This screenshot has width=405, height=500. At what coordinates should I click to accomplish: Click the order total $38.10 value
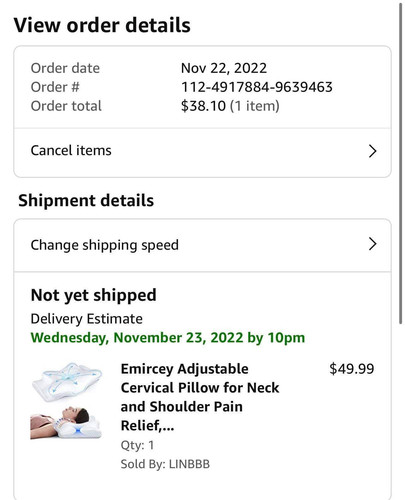[203, 106]
